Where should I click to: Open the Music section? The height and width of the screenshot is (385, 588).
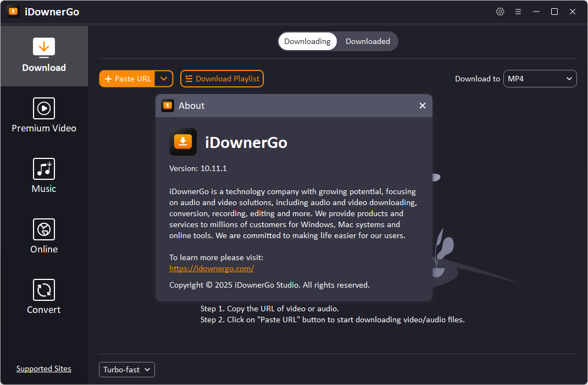point(44,175)
